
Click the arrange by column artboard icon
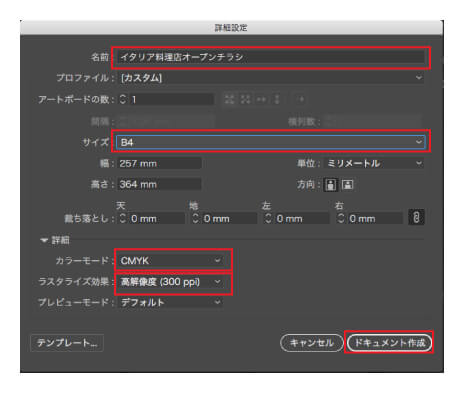(277, 99)
